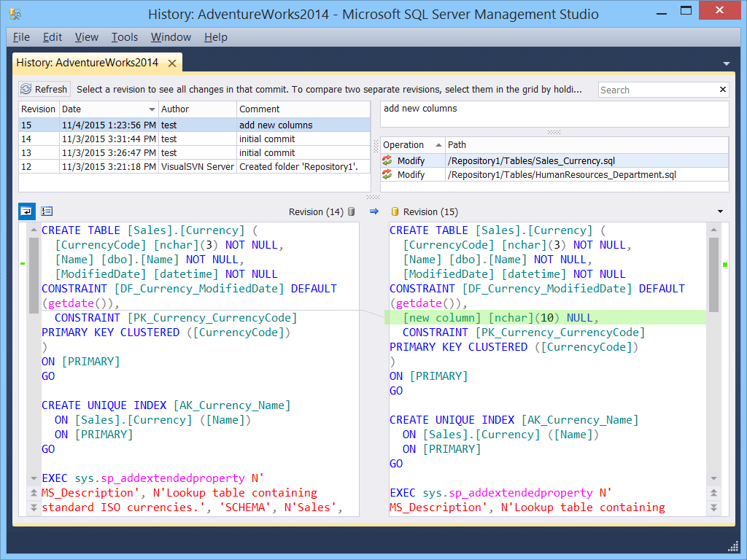Select the HumanResources_Department.sql path row
The height and width of the screenshot is (560, 747).
(562, 175)
